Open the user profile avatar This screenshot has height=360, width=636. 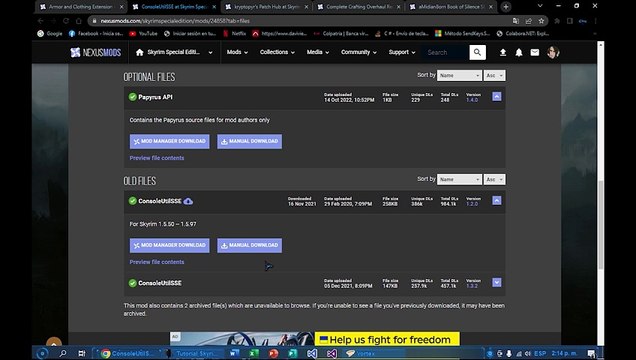(553, 52)
